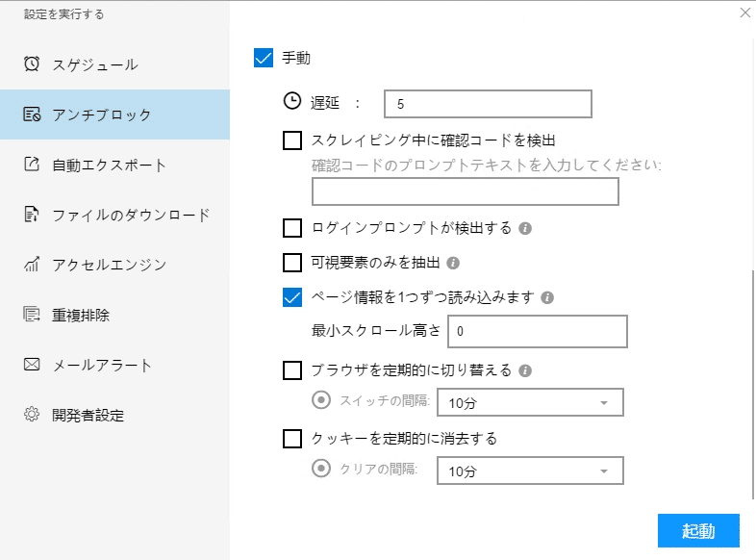Screen dimensions: 756x560
Task: Click the auto export icon
Action: coord(32,165)
